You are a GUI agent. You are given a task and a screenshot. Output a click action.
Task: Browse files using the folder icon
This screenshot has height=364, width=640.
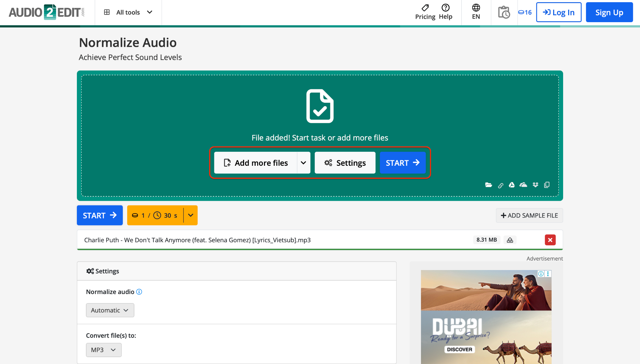488,185
